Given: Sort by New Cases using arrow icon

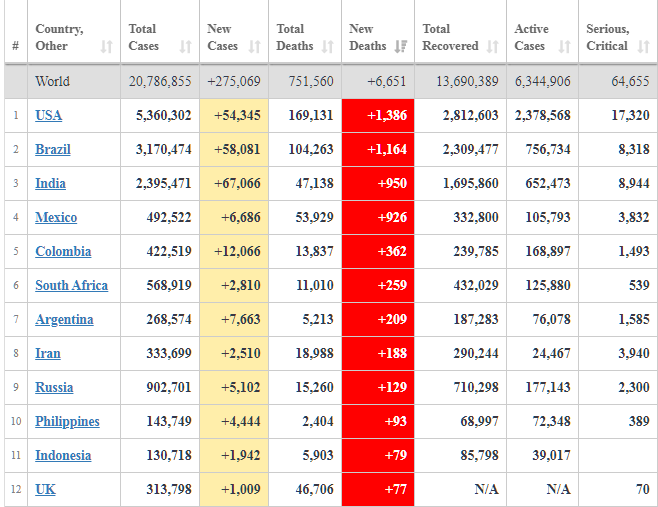Looking at the screenshot, I should [254, 46].
